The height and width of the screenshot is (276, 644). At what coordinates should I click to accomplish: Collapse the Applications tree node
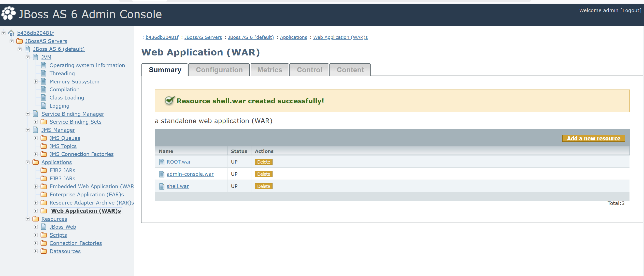point(28,162)
